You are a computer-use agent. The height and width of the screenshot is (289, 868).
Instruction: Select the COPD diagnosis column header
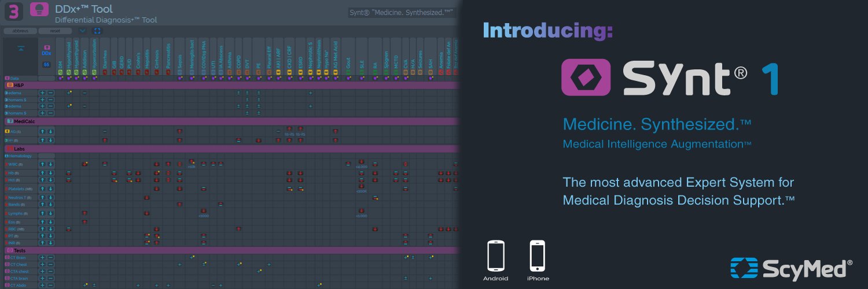click(238, 57)
